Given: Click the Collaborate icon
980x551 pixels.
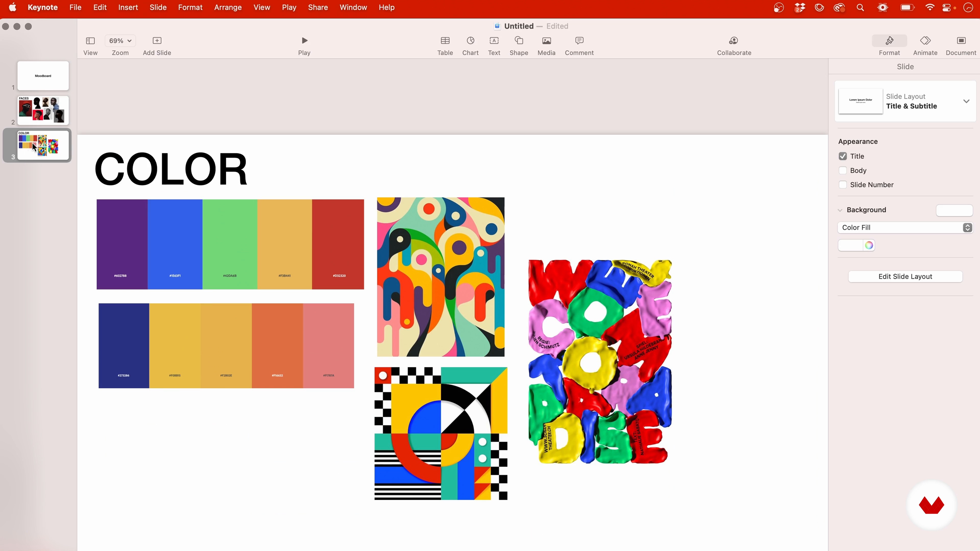Looking at the screenshot, I should tap(733, 41).
